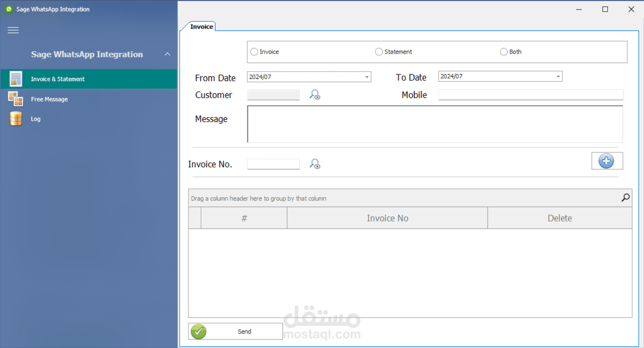Sort by the # column header
644x348 pixels.
[x=244, y=218]
